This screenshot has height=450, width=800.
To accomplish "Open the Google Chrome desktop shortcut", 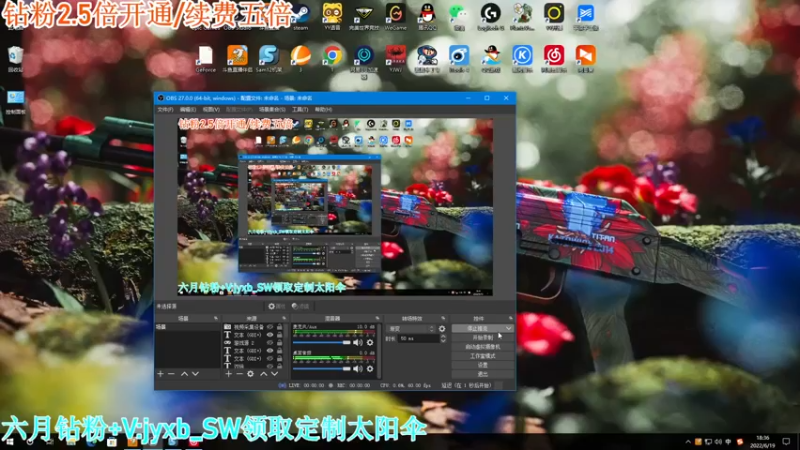I will click(332, 59).
